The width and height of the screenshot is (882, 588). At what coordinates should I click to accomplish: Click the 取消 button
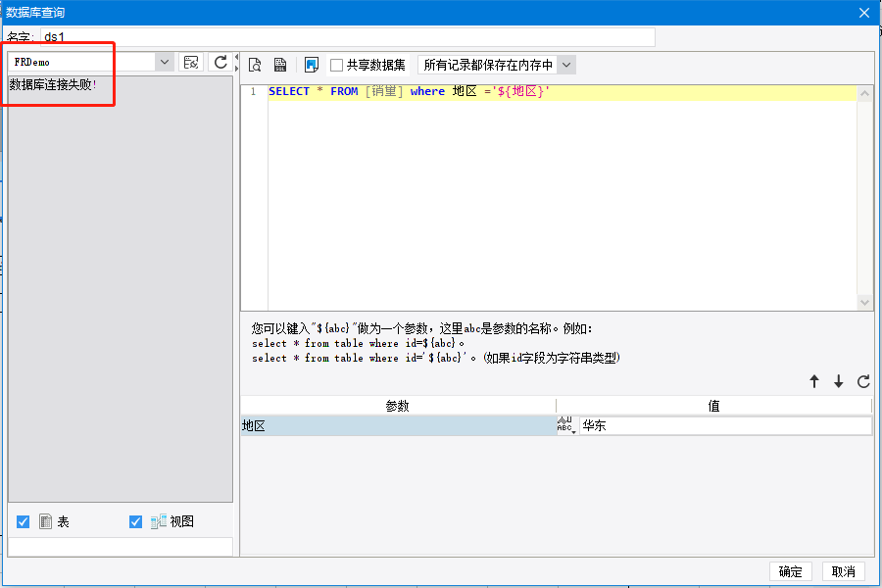coord(843,571)
